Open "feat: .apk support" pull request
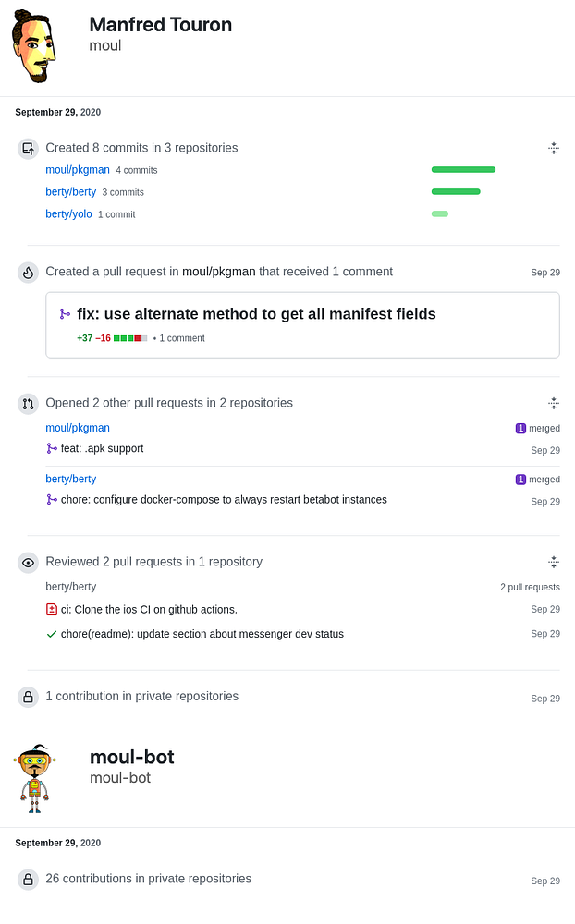This screenshot has width=575, height=924. coord(102,449)
